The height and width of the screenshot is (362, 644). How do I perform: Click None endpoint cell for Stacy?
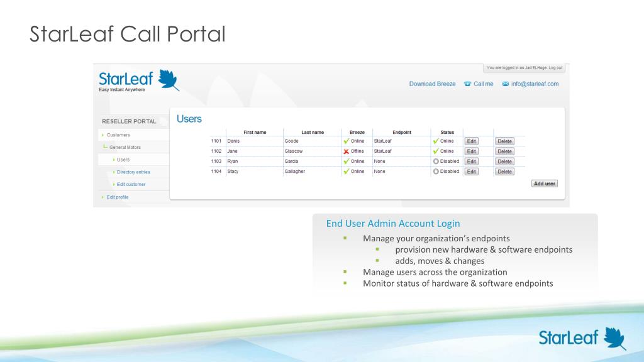tap(379, 171)
